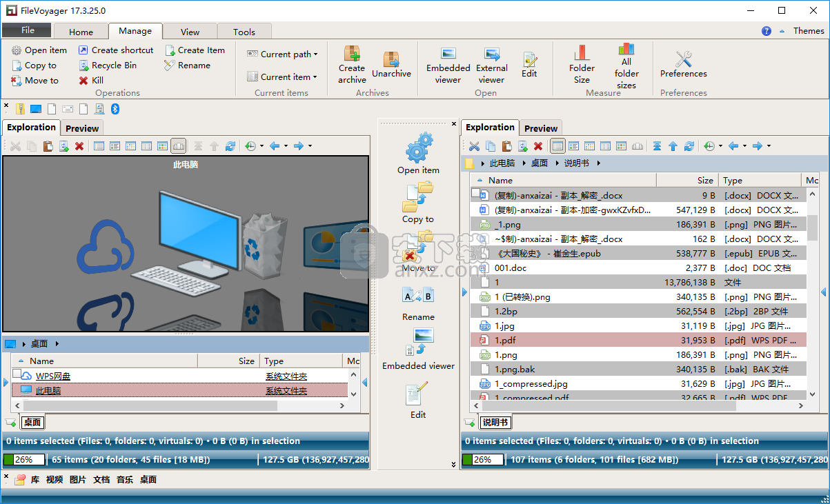This screenshot has width=830, height=504.
Task: Switch to the Home ribbon tab
Action: pos(81,32)
